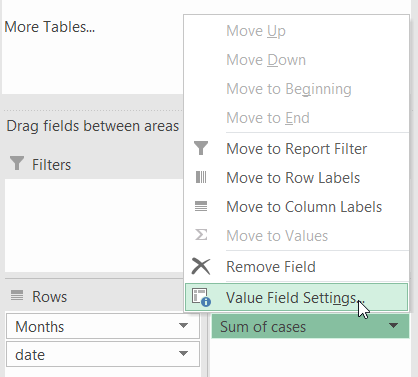The height and width of the screenshot is (377, 418).
Task: Click the Filters area funnel icon
Action: point(17,163)
